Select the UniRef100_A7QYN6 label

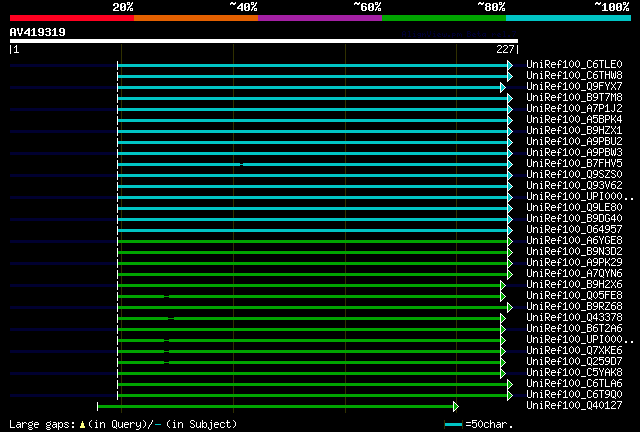[574, 274]
